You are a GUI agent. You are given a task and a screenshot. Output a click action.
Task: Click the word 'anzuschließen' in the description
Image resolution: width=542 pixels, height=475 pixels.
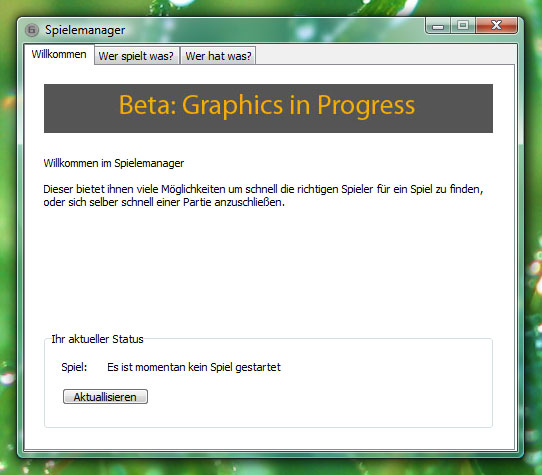point(248,202)
